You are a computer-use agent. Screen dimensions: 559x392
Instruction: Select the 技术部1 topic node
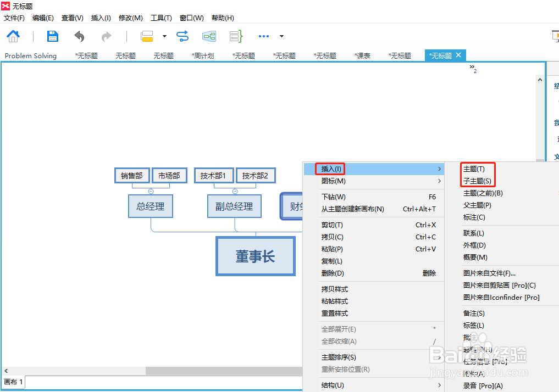coord(214,176)
